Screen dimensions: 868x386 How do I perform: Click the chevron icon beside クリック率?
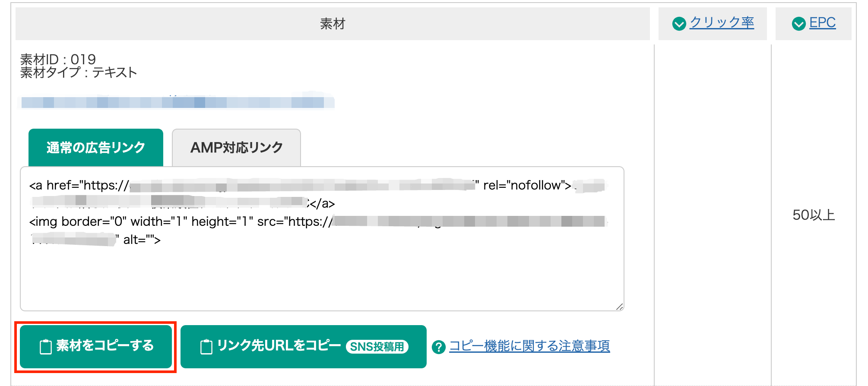(x=679, y=24)
